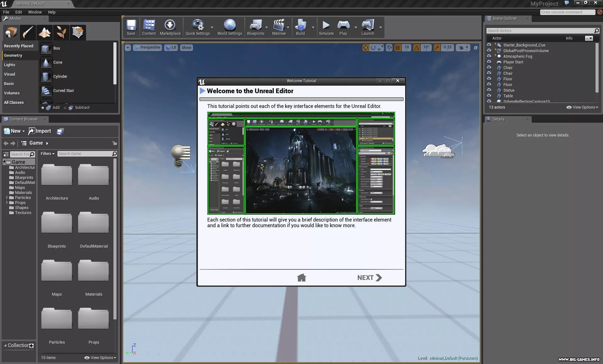
Task: Open the Marketplace from the toolbar
Action: (x=170, y=27)
